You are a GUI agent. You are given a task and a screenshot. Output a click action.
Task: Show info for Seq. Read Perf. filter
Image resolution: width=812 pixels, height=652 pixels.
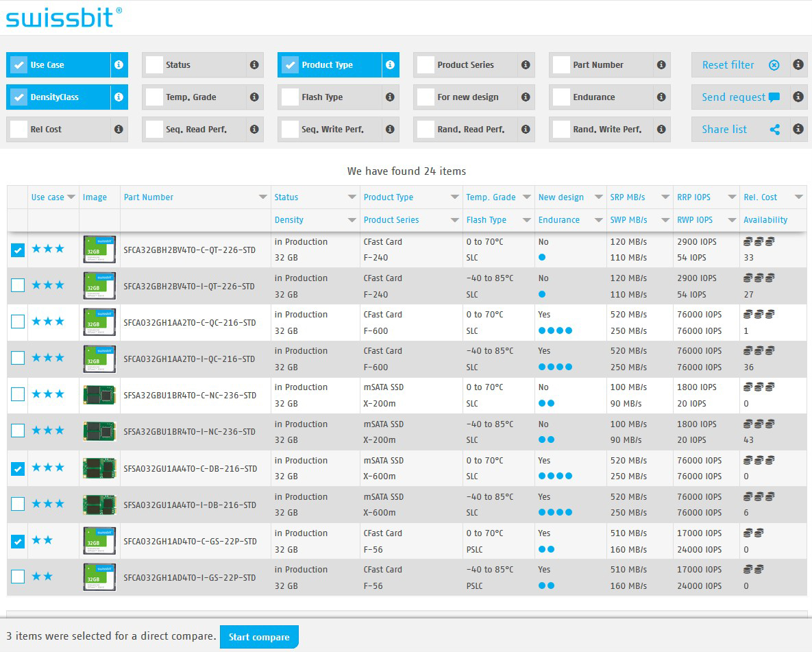(x=254, y=129)
